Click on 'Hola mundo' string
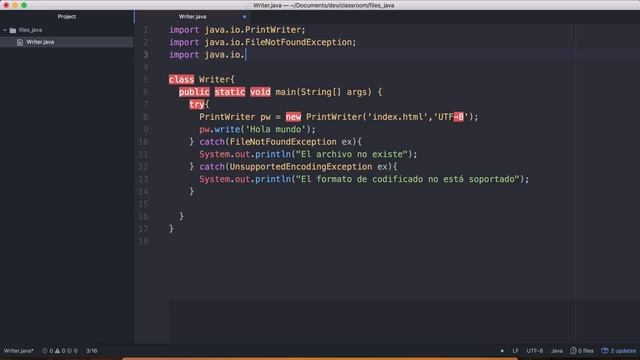 (x=275, y=129)
